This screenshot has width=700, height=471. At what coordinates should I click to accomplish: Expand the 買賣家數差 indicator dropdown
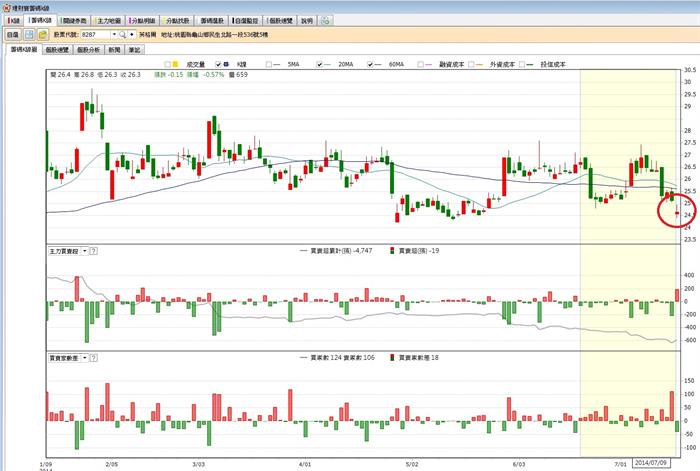pyautogui.click(x=85, y=358)
